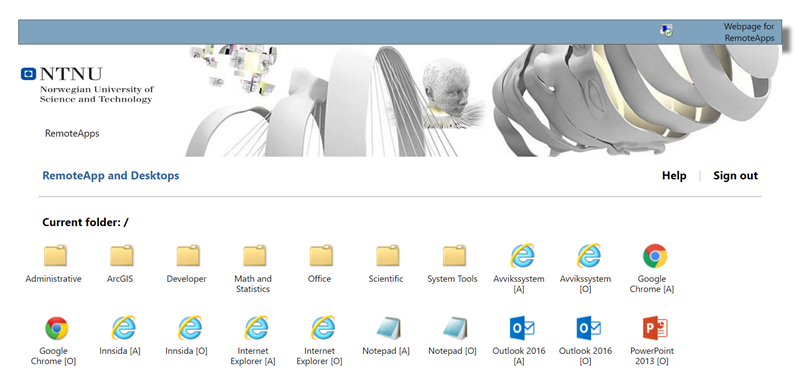The height and width of the screenshot is (377, 799).
Task: Open the Administrative folder icon
Action: (55, 256)
